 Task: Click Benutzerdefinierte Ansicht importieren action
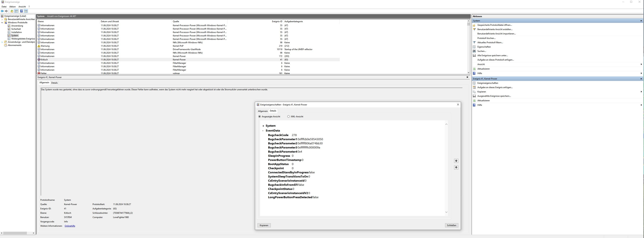point(497,34)
